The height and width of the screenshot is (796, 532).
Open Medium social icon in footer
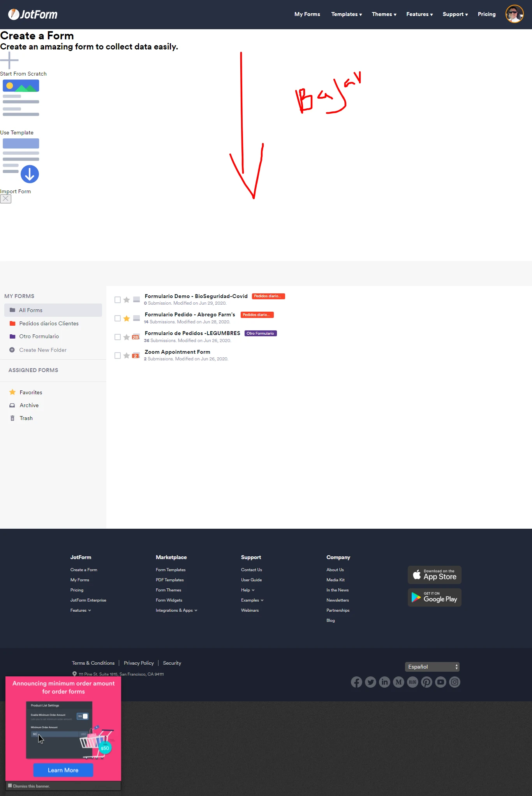tap(398, 682)
